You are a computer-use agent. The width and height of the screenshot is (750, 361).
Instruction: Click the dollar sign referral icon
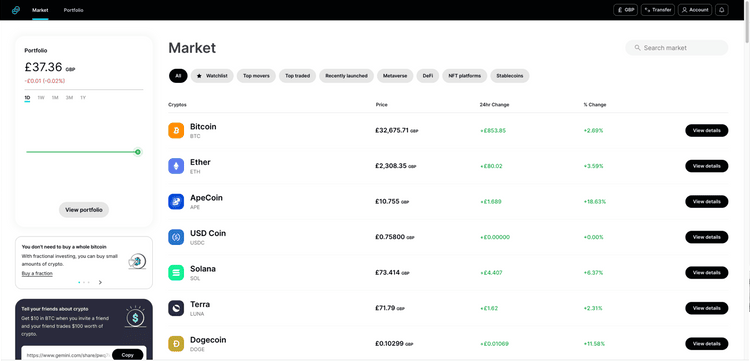tap(135, 317)
